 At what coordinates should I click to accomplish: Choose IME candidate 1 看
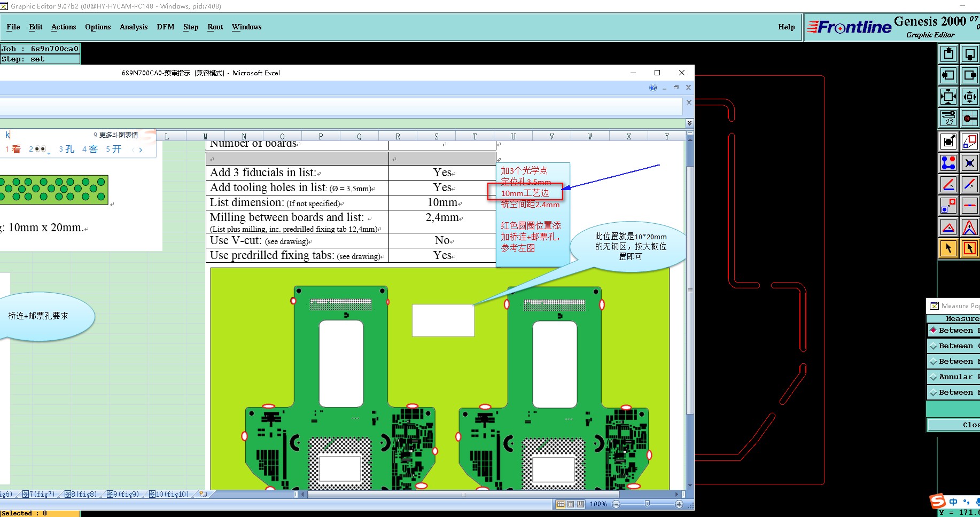[13, 149]
